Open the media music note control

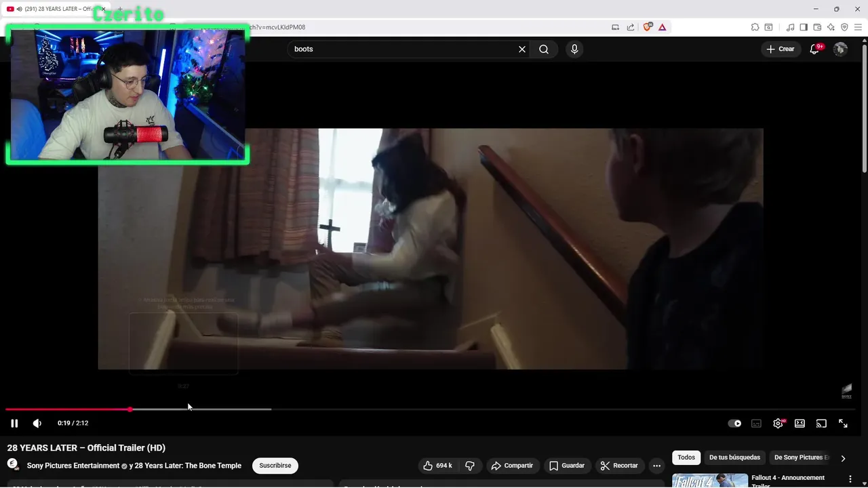click(x=790, y=27)
